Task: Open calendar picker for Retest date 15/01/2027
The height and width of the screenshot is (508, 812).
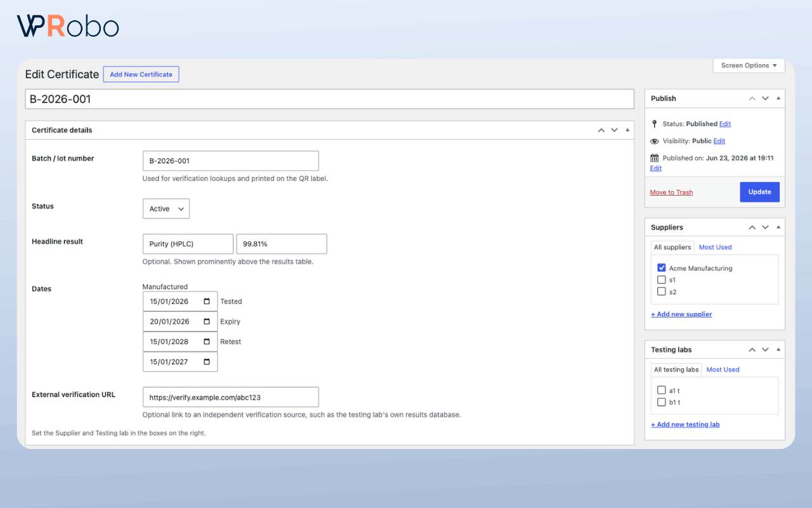Action: point(207,362)
